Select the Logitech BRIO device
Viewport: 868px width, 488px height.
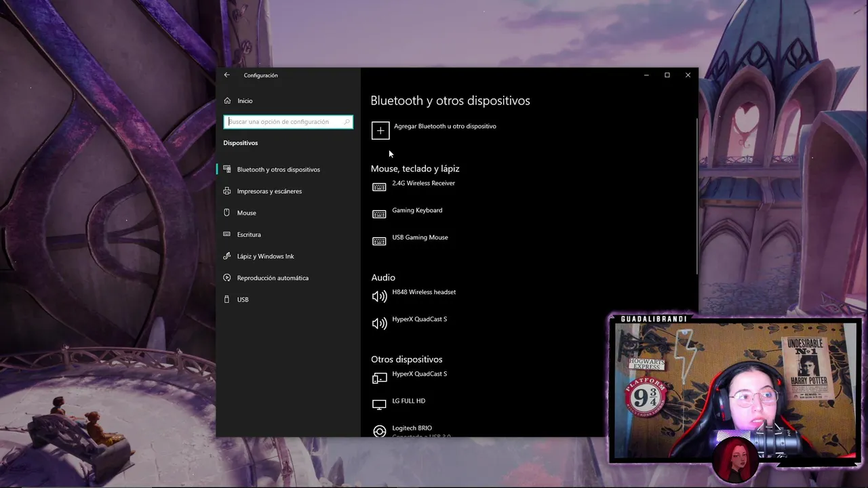[x=412, y=428]
